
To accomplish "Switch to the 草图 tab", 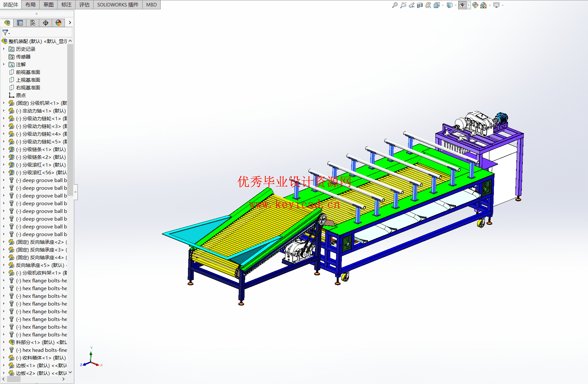I will tap(49, 5).
